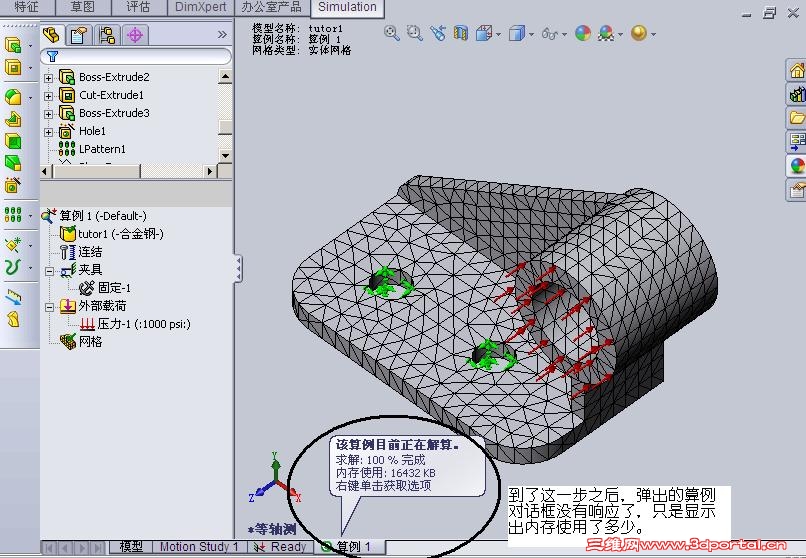Open the Apply Scene dropdown arrow
The width and height of the screenshot is (806, 558).
click(x=620, y=35)
